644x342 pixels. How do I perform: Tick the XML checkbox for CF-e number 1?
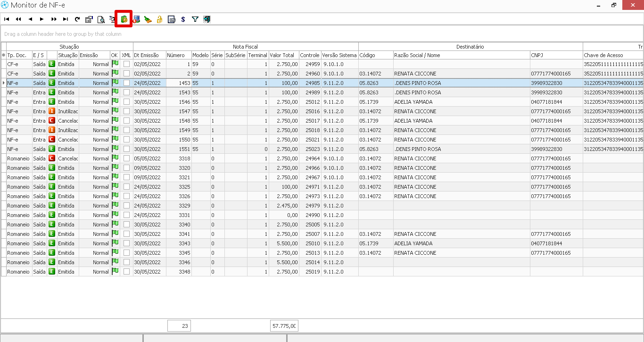[126, 64]
